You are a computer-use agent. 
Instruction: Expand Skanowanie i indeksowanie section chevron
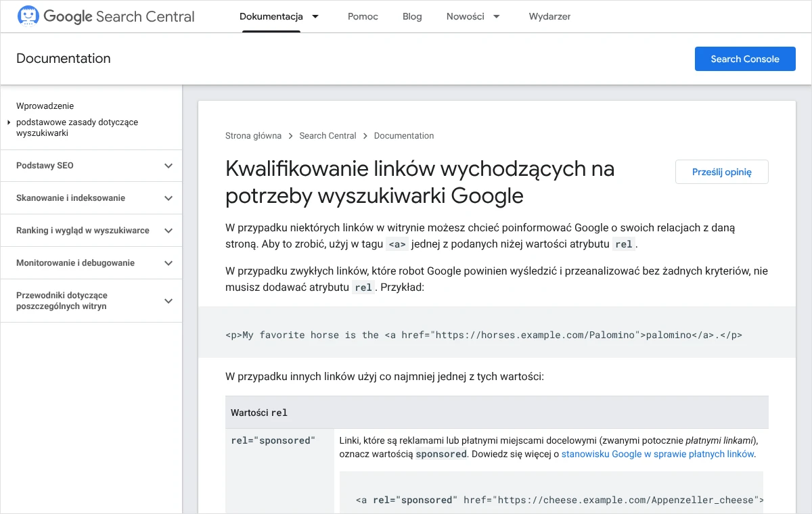point(168,198)
